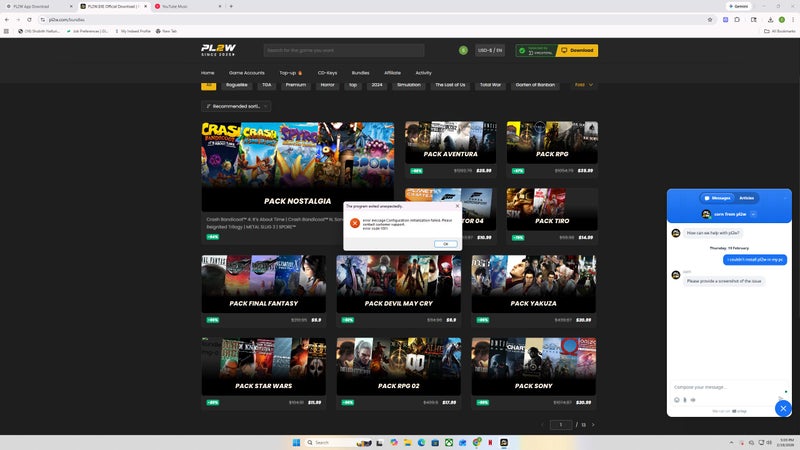Close the error dialog using the red X
Image resolution: width=800 pixels, height=450 pixels.
pyautogui.click(x=457, y=205)
